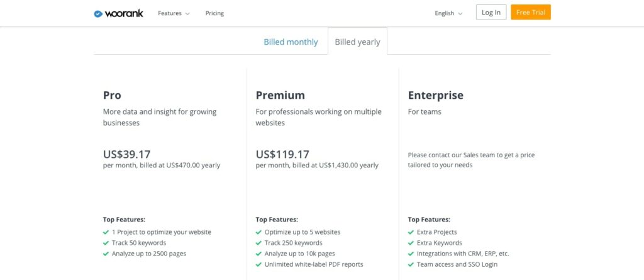This screenshot has width=644, height=280.
Task: Click checkmark beside 'Track 50 keywords'
Action: (x=106, y=243)
